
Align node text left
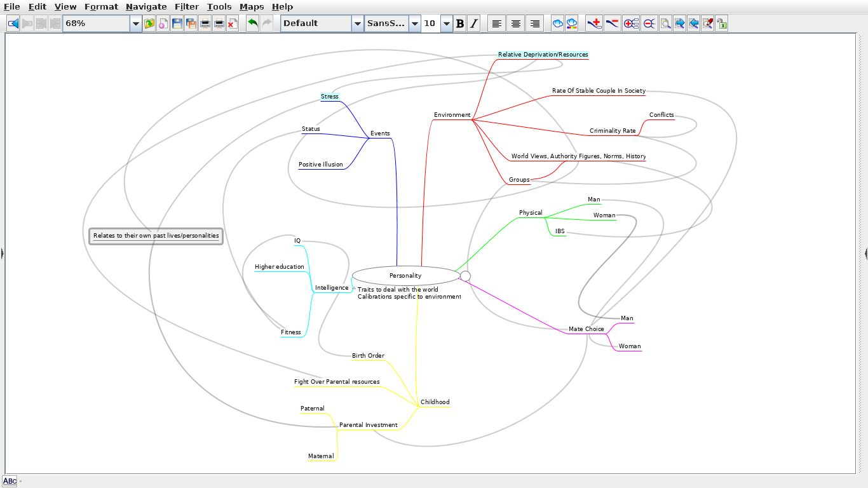coord(497,24)
